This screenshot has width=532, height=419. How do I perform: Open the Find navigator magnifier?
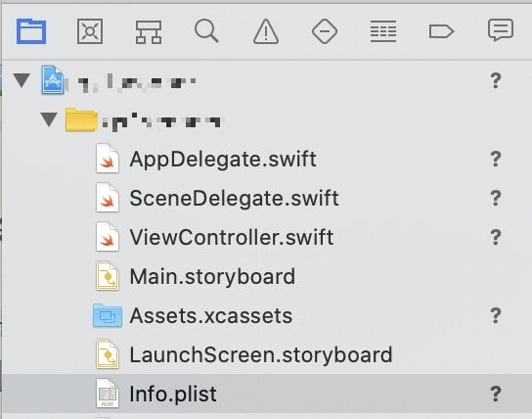point(206,31)
